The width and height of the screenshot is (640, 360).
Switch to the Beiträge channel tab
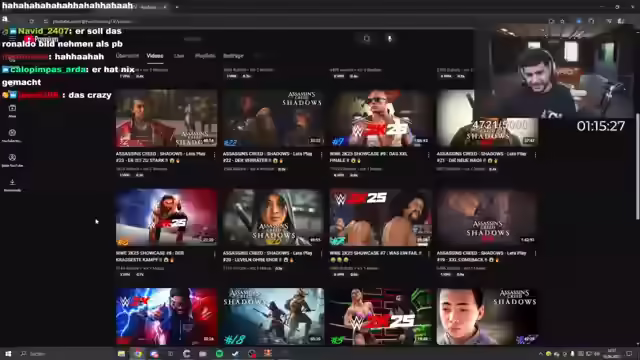point(233,56)
